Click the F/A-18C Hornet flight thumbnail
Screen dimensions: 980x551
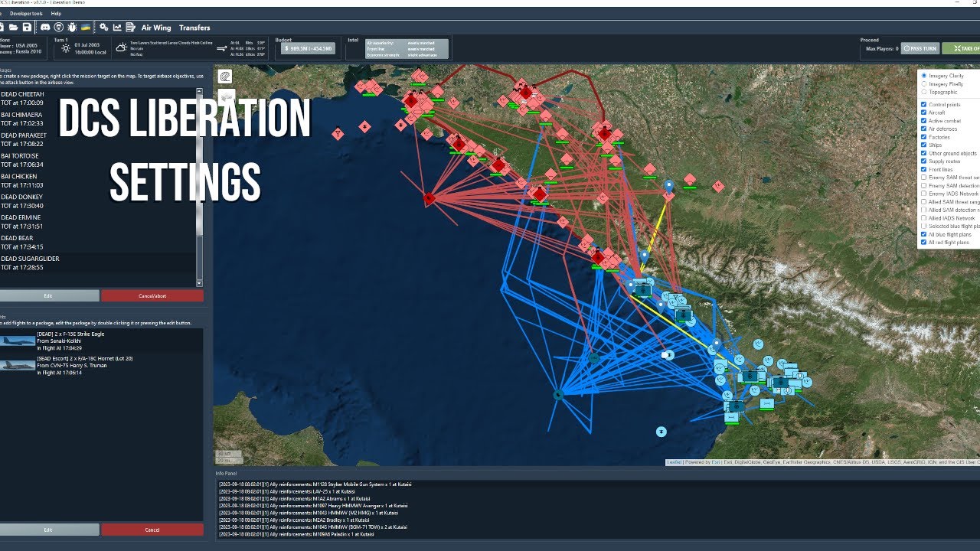pyautogui.click(x=18, y=366)
